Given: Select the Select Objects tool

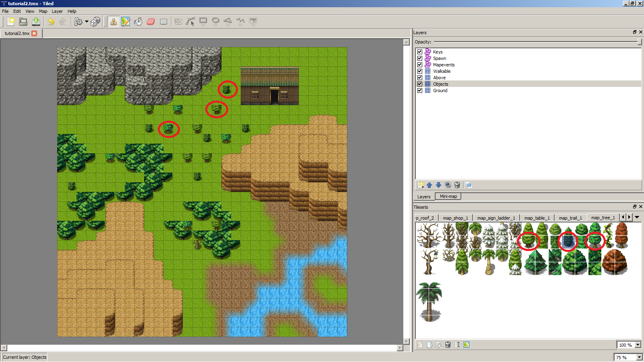Looking at the screenshot, I should click(178, 22).
